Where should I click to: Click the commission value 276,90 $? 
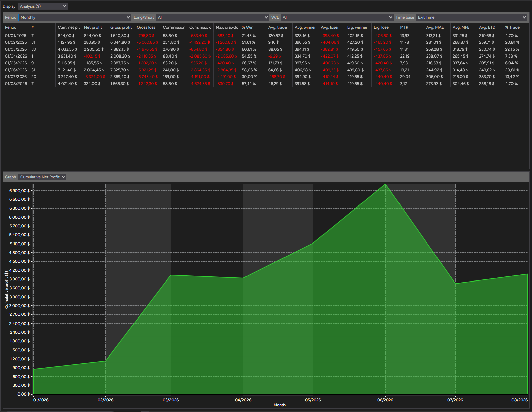click(x=171, y=49)
